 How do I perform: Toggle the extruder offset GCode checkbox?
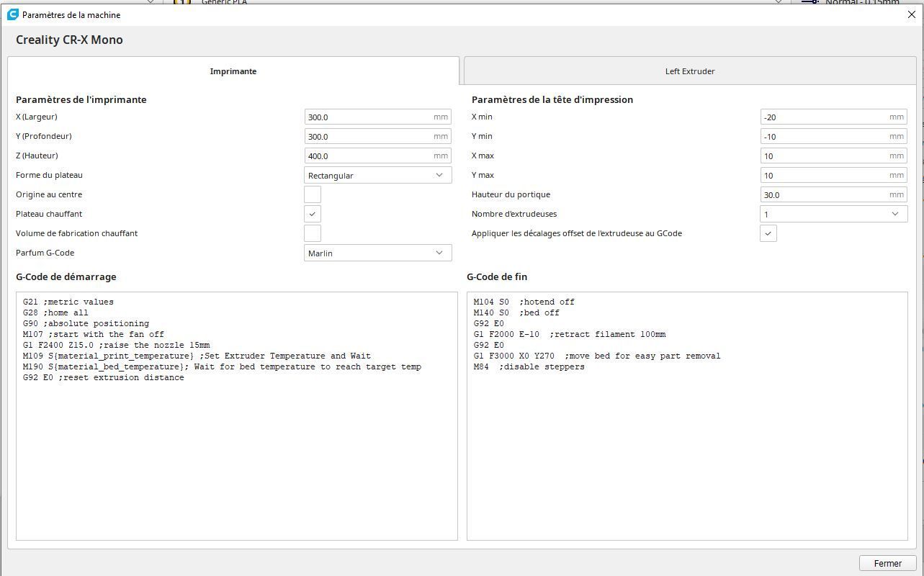[x=768, y=233]
